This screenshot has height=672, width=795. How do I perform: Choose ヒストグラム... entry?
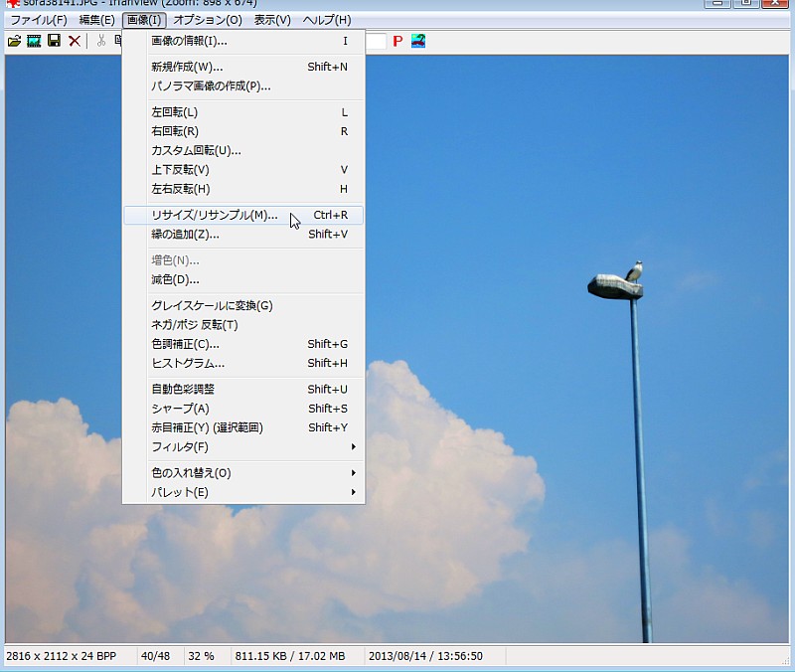(x=243, y=364)
